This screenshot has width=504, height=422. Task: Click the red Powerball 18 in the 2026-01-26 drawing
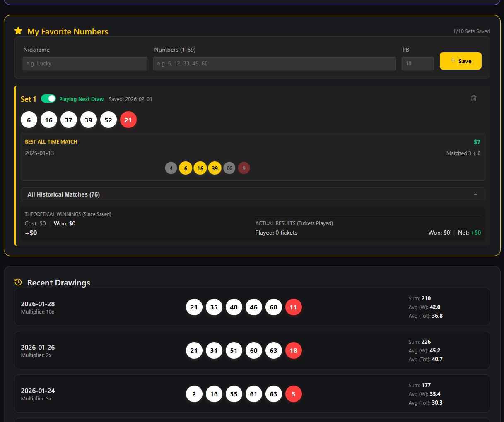tap(293, 350)
